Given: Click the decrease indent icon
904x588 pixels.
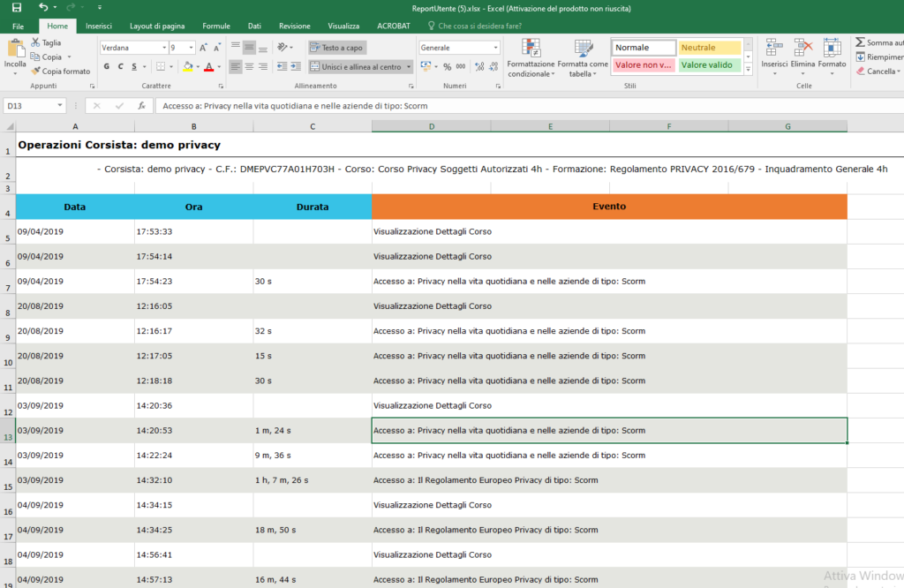Looking at the screenshot, I should pyautogui.click(x=282, y=67).
